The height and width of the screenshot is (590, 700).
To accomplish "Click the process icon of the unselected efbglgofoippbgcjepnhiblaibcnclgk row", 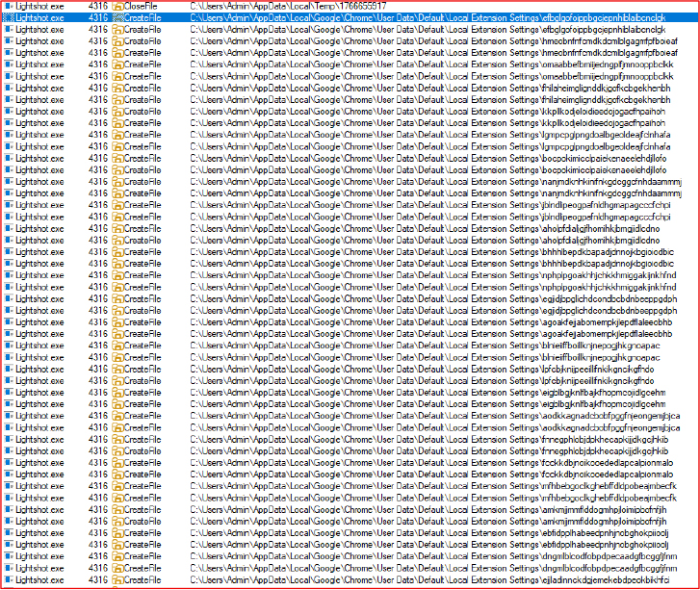I will pyautogui.click(x=9, y=30).
